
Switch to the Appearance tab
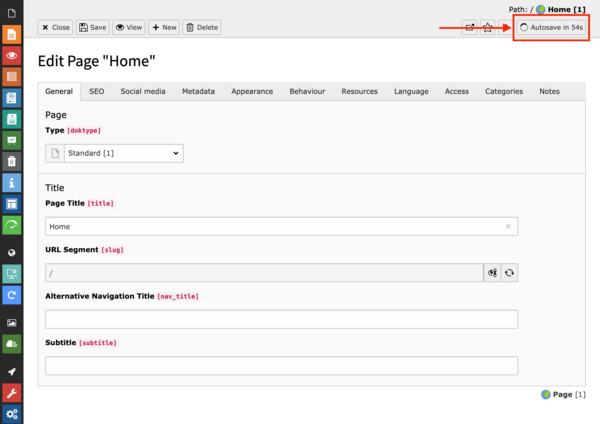[x=252, y=91]
